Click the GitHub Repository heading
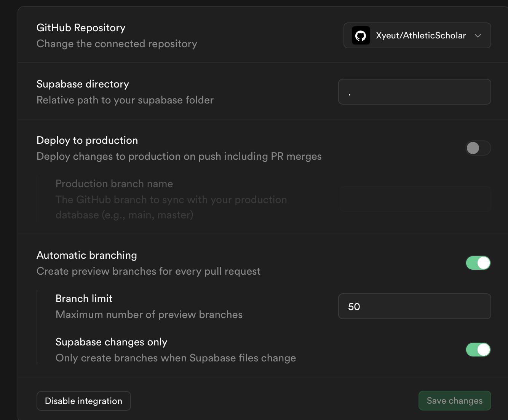Screen dimensions: 508x420 81,28
